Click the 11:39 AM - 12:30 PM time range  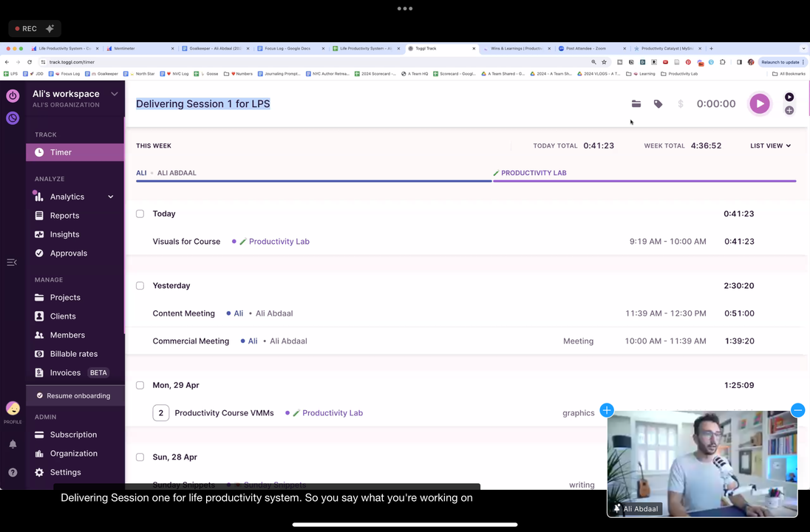tap(665, 313)
